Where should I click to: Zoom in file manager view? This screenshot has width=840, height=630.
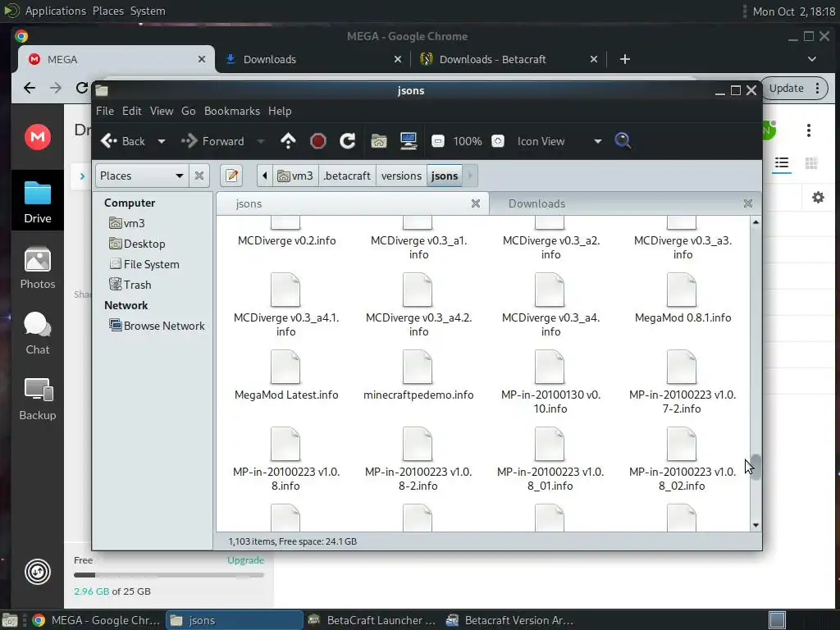point(498,141)
